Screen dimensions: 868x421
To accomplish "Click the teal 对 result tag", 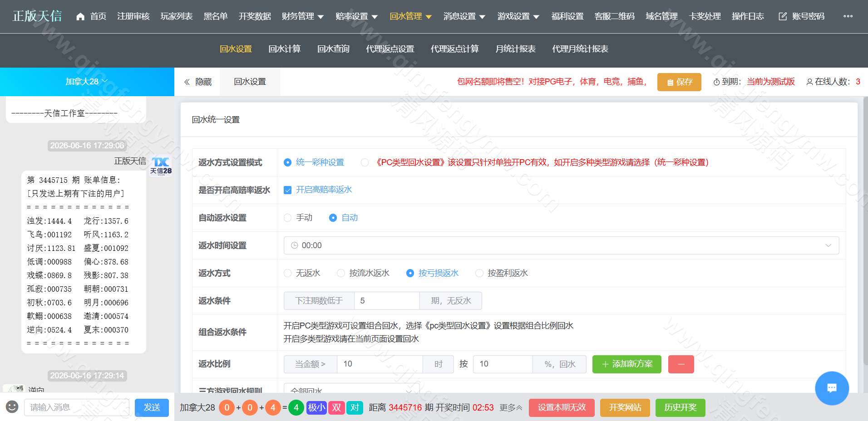I will click(355, 407).
